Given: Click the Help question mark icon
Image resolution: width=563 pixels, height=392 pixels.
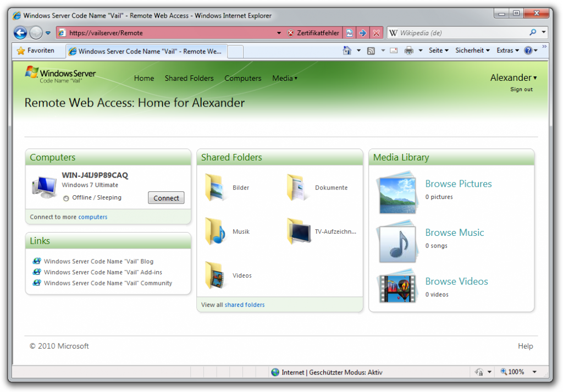Looking at the screenshot, I should point(528,51).
